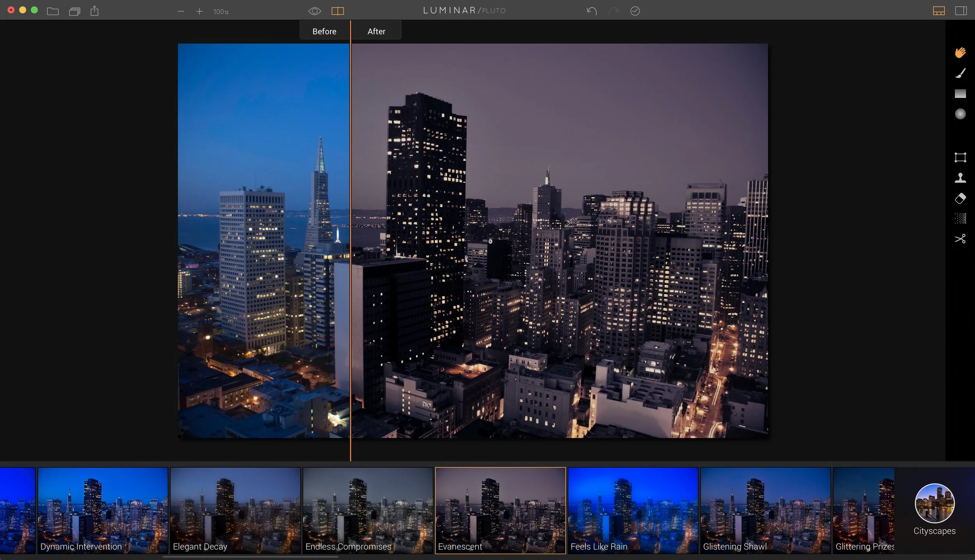
Task: Click the undo arrow button
Action: 591,11
